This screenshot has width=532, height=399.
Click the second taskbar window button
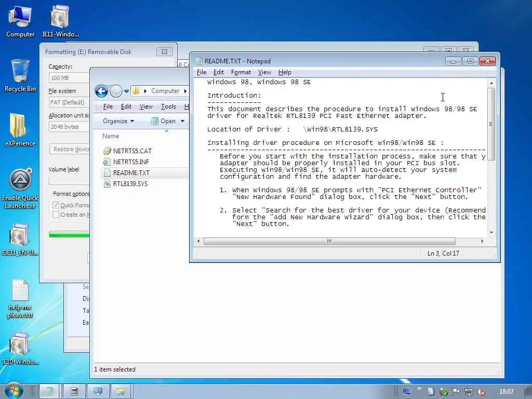pos(74,392)
